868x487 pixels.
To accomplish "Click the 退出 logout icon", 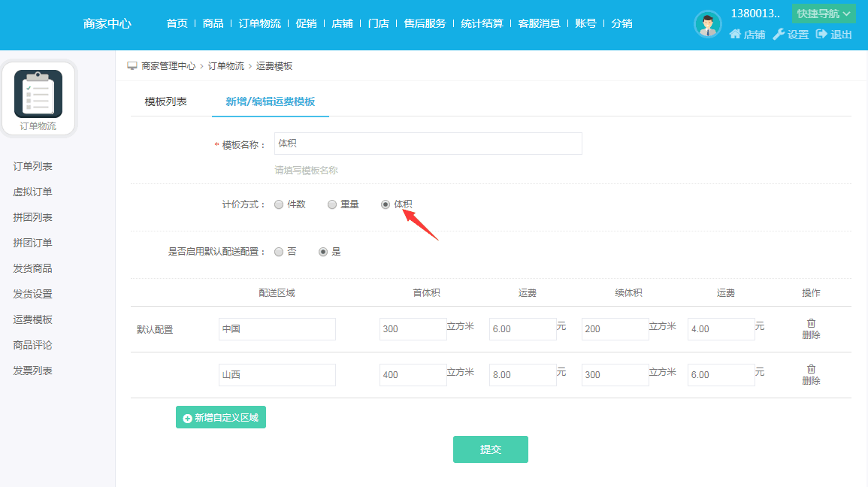I will click(821, 35).
